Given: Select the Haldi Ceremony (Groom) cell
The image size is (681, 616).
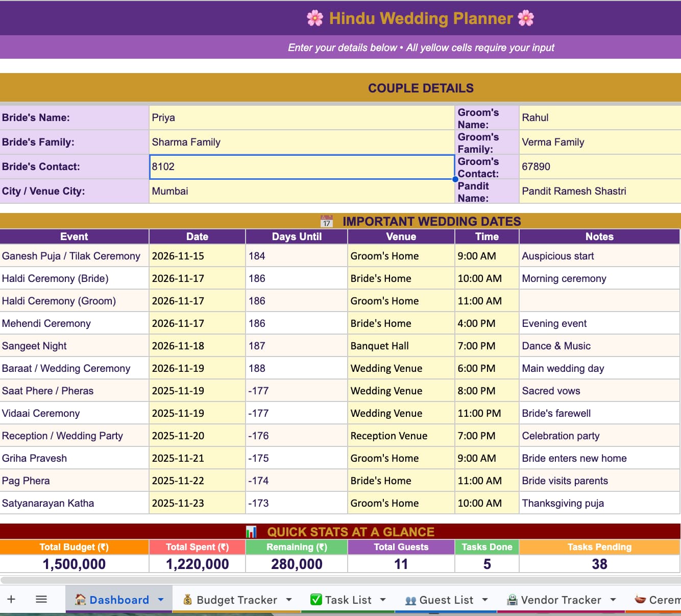Looking at the screenshot, I should pos(75,301).
